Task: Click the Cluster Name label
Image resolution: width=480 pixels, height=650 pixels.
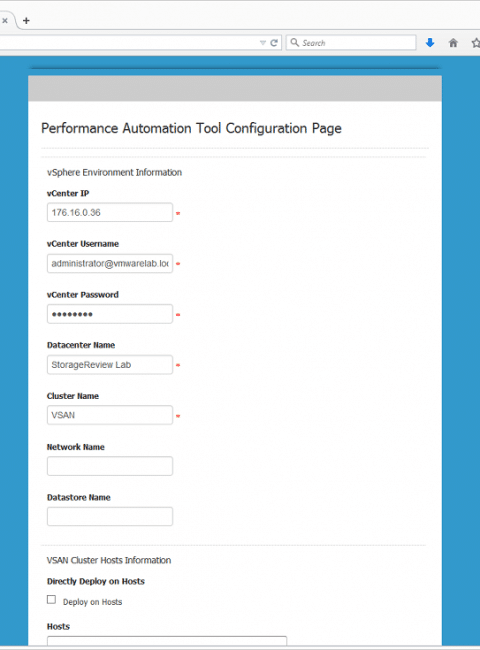Action: (73, 396)
